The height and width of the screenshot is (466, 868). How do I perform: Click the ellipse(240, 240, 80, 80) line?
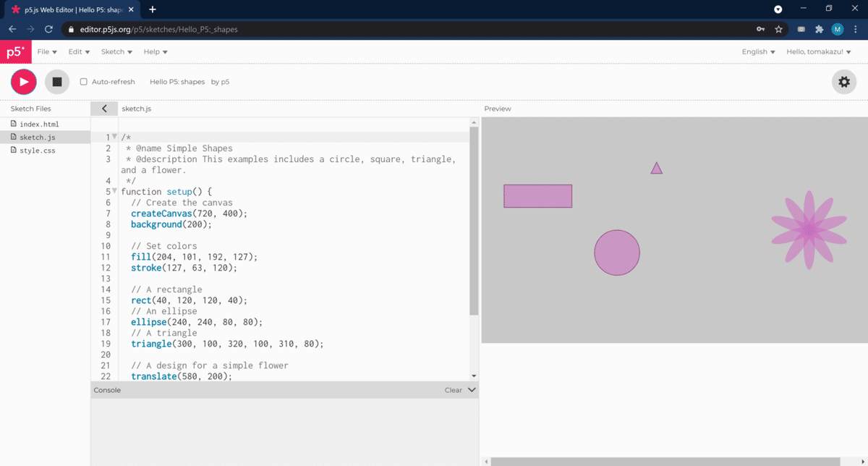click(197, 322)
